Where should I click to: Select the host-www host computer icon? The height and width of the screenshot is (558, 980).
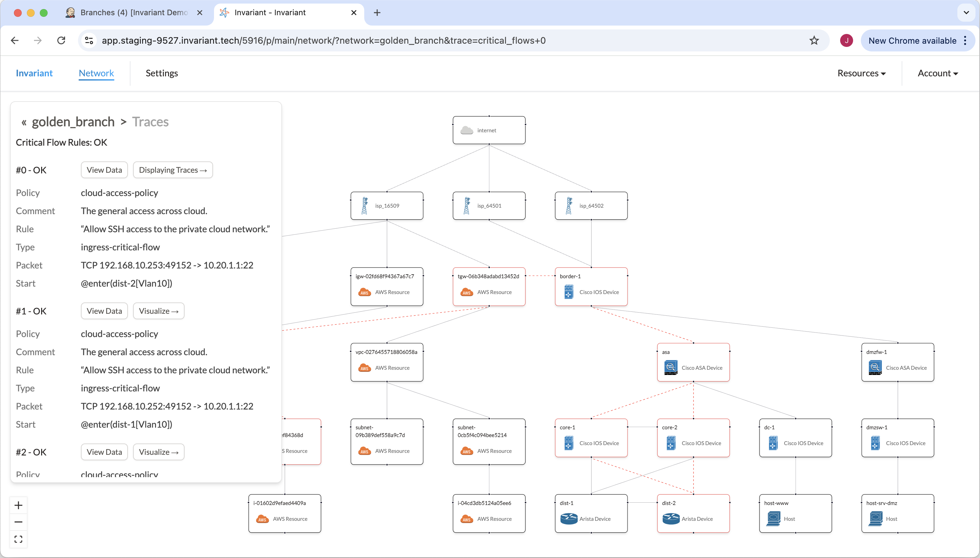coord(773,519)
